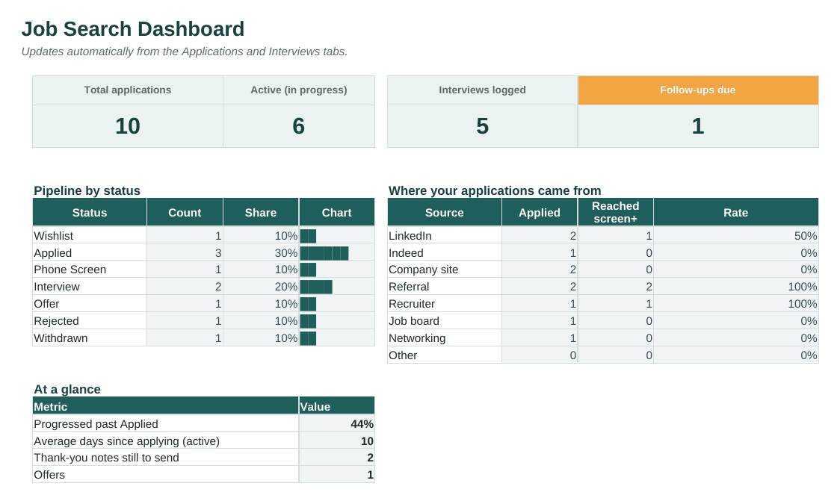Select the Interviews logged value 5
Image resolution: width=840 pixels, height=504 pixels.
[x=482, y=126]
